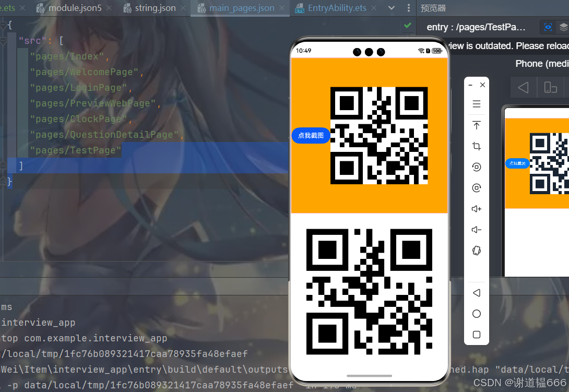
Task: Click the outdated preview reload message
Action: (x=508, y=46)
